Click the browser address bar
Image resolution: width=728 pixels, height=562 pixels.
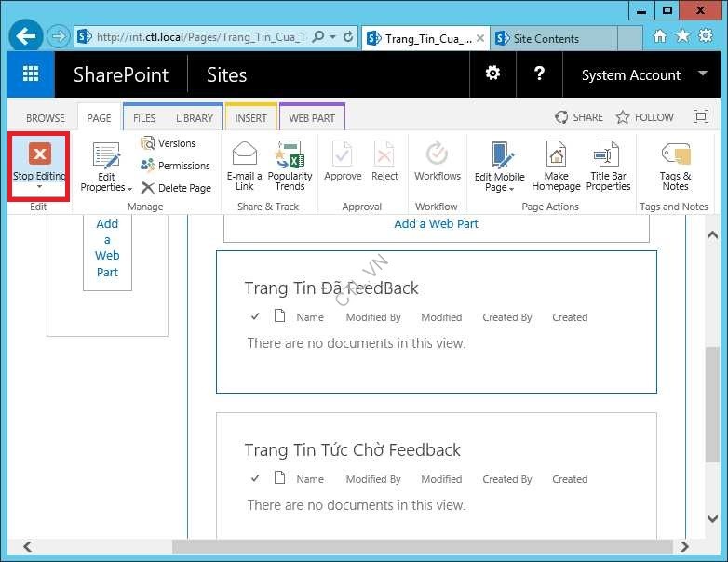click(200, 37)
